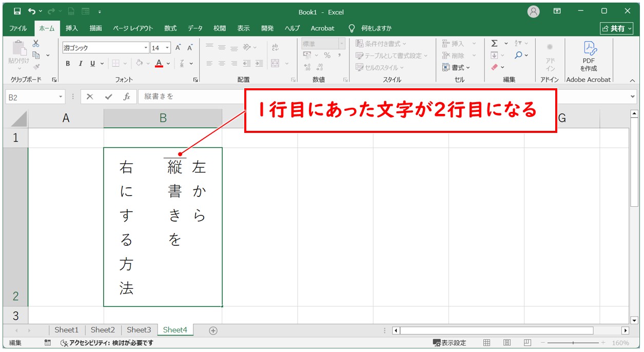Screen dimensions: 644x352
Task: Open the Data tab
Action: point(195,28)
